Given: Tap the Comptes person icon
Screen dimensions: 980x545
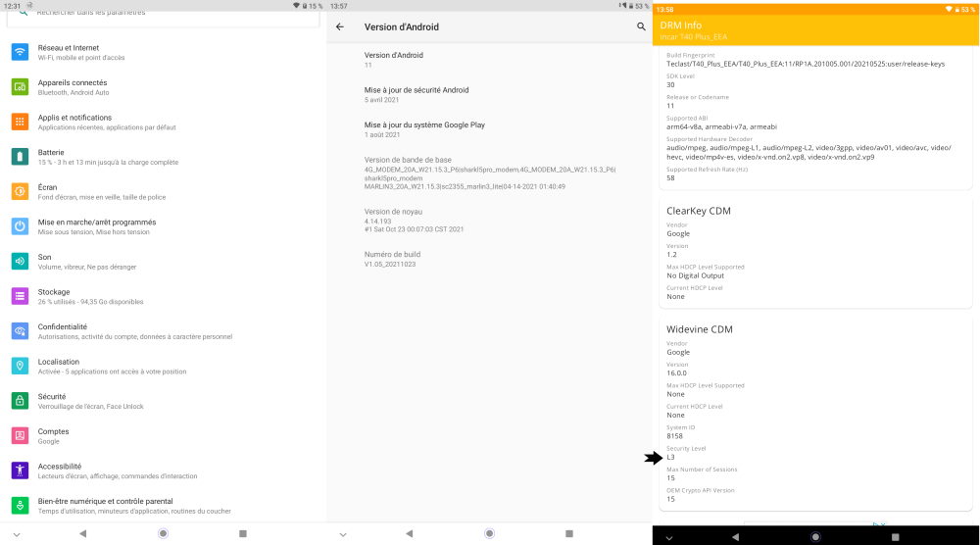Looking at the screenshot, I should click(x=20, y=435).
